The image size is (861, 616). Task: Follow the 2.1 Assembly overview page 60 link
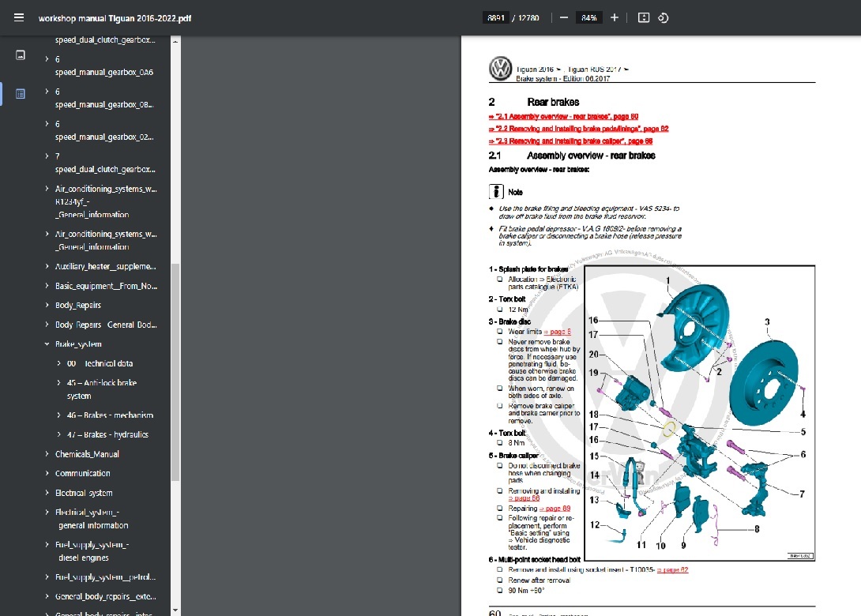(x=563, y=116)
